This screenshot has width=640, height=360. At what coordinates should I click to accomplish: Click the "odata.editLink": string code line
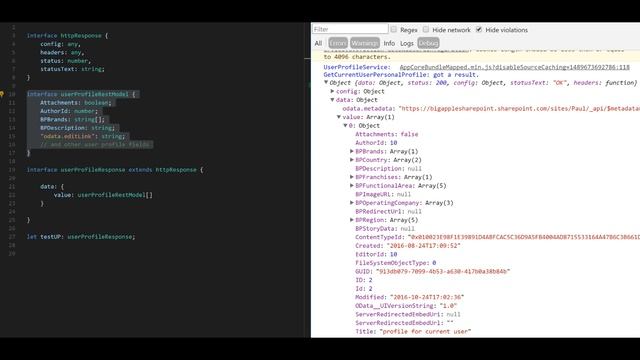[x=82, y=136]
